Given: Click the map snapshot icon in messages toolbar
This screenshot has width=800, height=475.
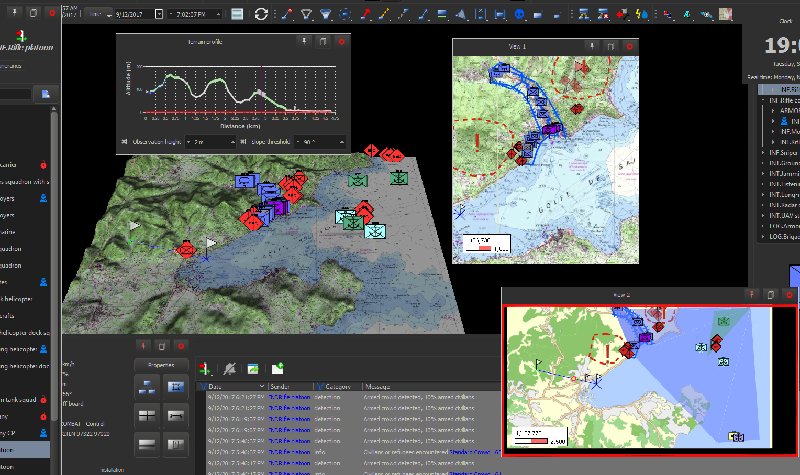Looking at the screenshot, I should (x=253, y=368).
